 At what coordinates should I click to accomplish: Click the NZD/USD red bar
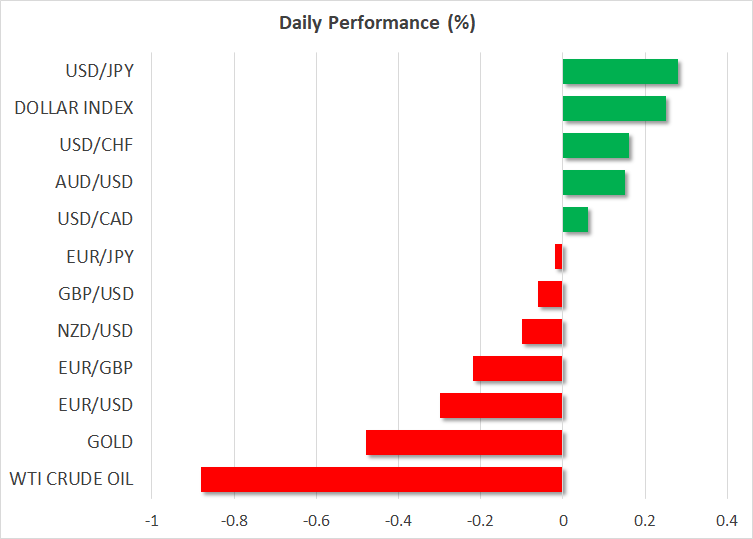click(542, 331)
